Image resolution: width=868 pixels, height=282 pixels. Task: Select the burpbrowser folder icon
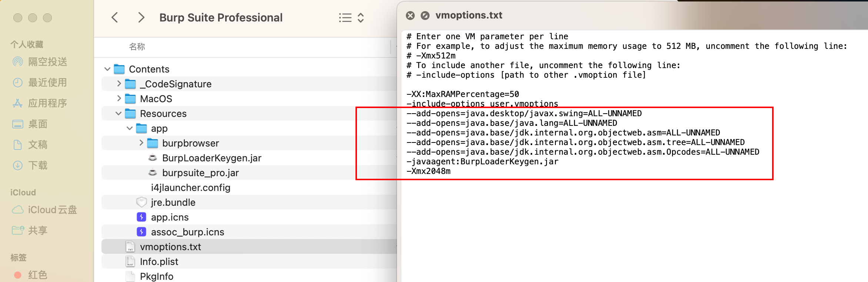coord(153,143)
